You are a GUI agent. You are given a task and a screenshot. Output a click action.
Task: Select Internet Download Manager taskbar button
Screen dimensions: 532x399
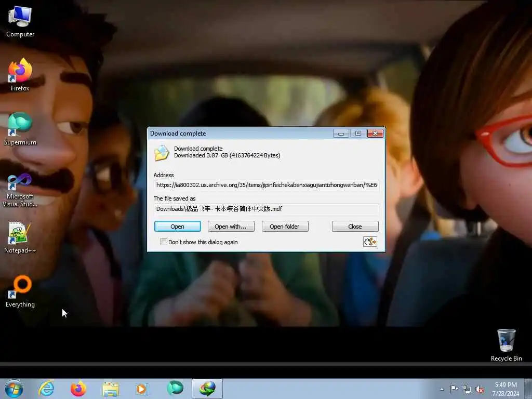pyautogui.click(x=207, y=389)
